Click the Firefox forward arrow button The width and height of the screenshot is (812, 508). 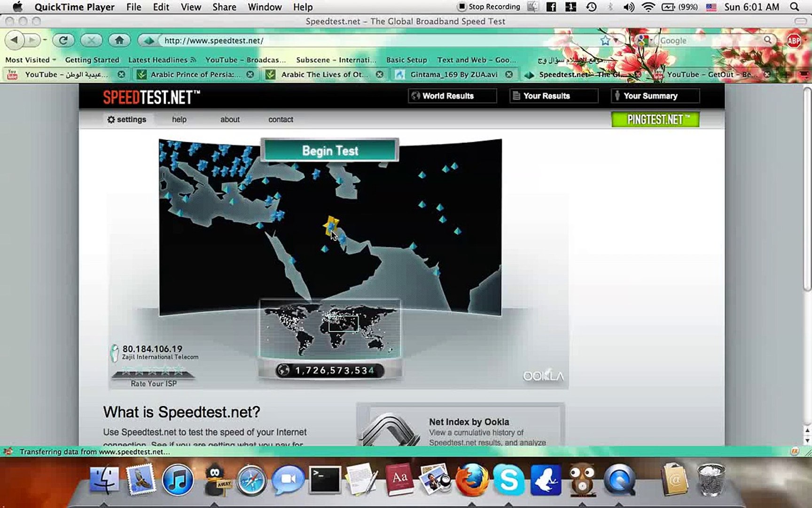pos(31,40)
